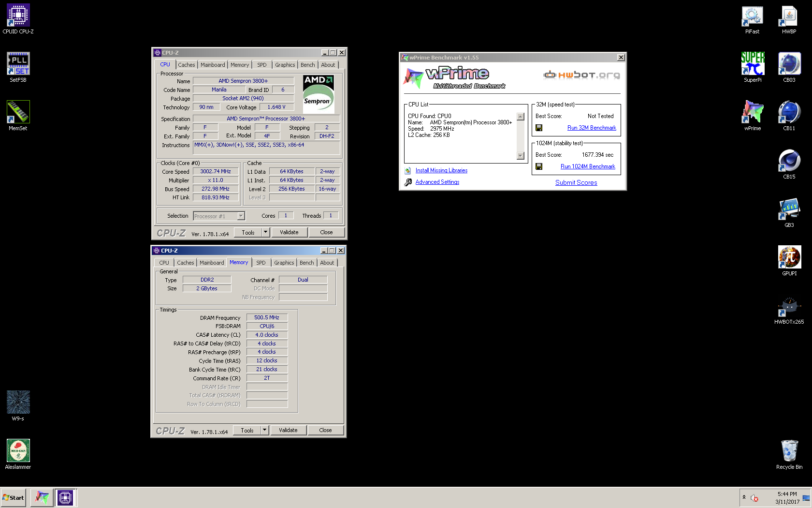Open SPD tab in lower CPU-Z window
The width and height of the screenshot is (812, 508).
(x=261, y=263)
